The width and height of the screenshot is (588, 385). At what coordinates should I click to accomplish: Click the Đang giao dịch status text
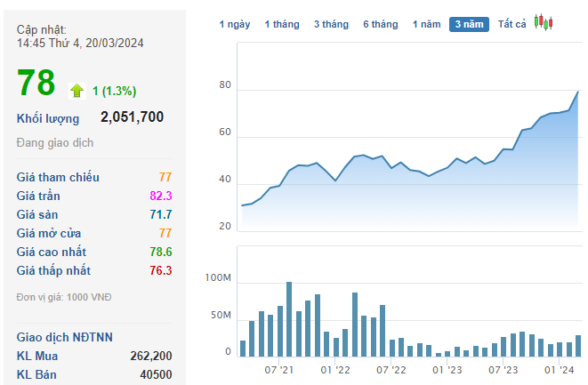[55, 143]
